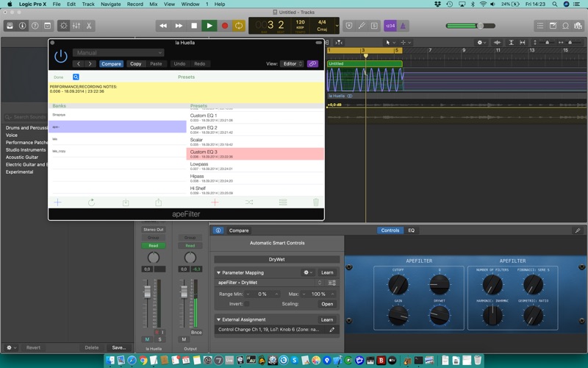Collapse the External Assignment section
588x368 pixels.
pos(218,319)
